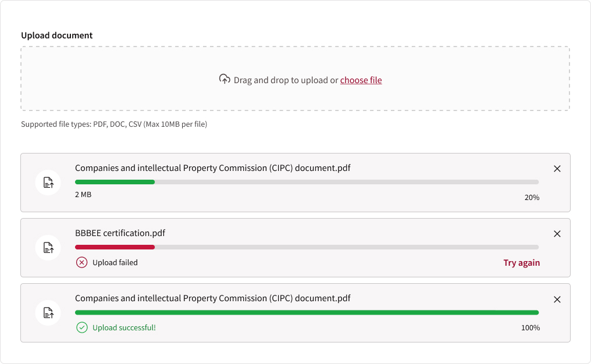Screen dimensions: 591x364
Task: Click the Upload successful! status text
Action: pos(124,328)
